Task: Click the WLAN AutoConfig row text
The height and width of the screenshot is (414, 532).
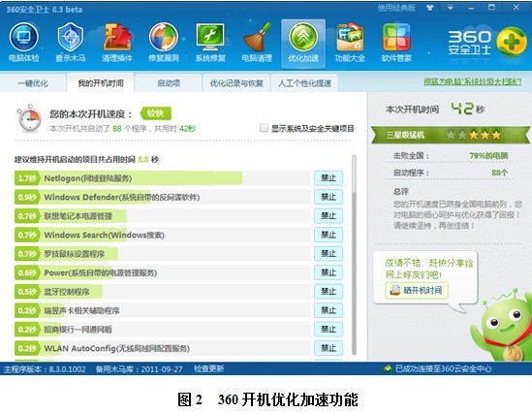Action: 116,348
